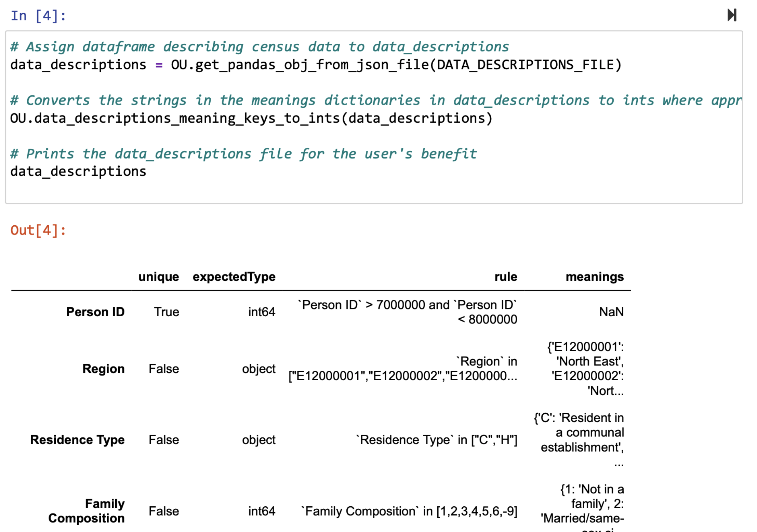Click the 'Converts the strings' comment line
The width and height of the screenshot is (757, 532).
click(375, 101)
